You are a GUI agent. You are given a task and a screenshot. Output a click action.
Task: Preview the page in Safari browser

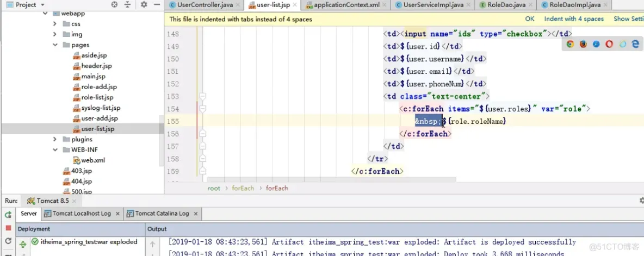coord(596,44)
